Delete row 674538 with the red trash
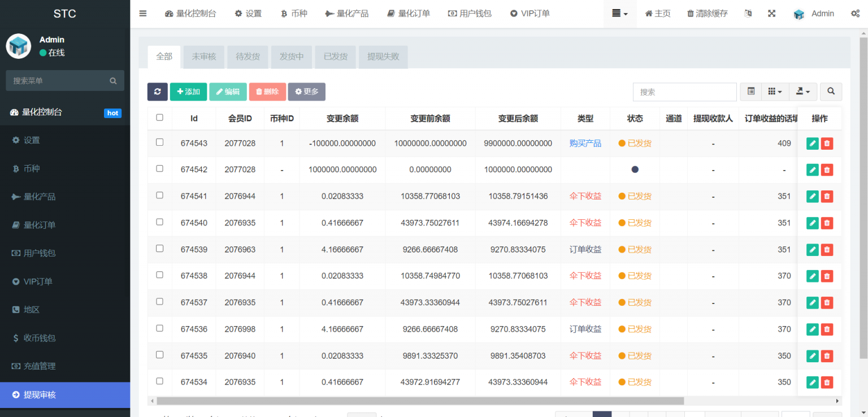 [x=827, y=276]
